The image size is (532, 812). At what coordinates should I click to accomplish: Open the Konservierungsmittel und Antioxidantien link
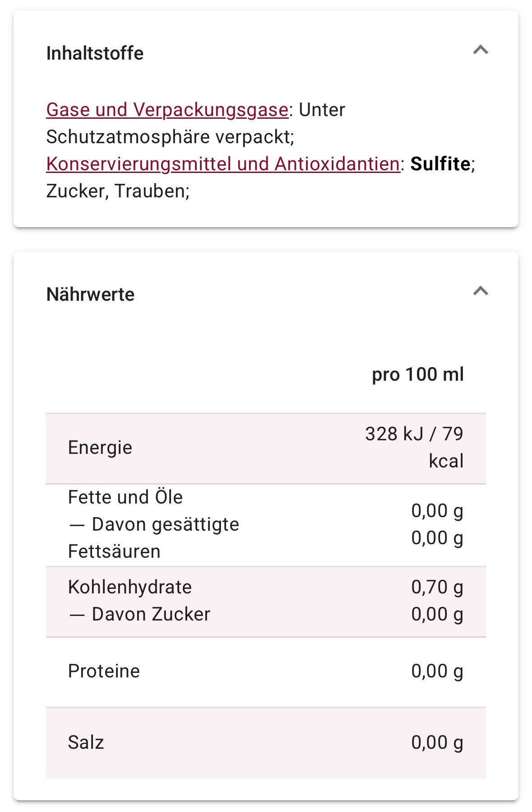[x=223, y=164]
